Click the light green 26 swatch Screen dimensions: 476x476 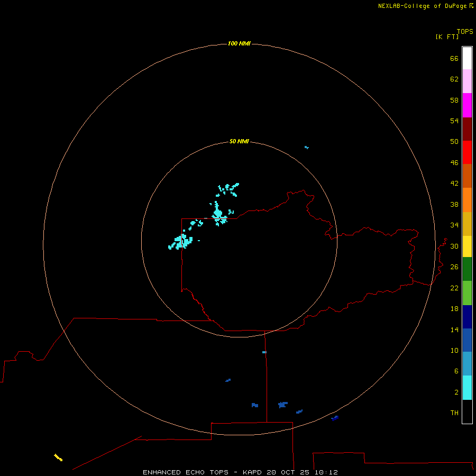pos(467,293)
